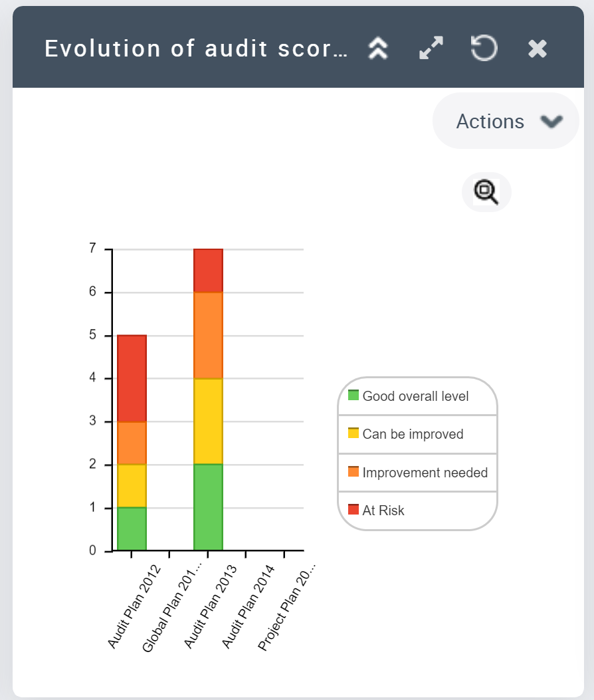Image resolution: width=594 pixels, height=700 pixels.
Task: Click the red At Risk legend swatch
Action: coord(353,510)
